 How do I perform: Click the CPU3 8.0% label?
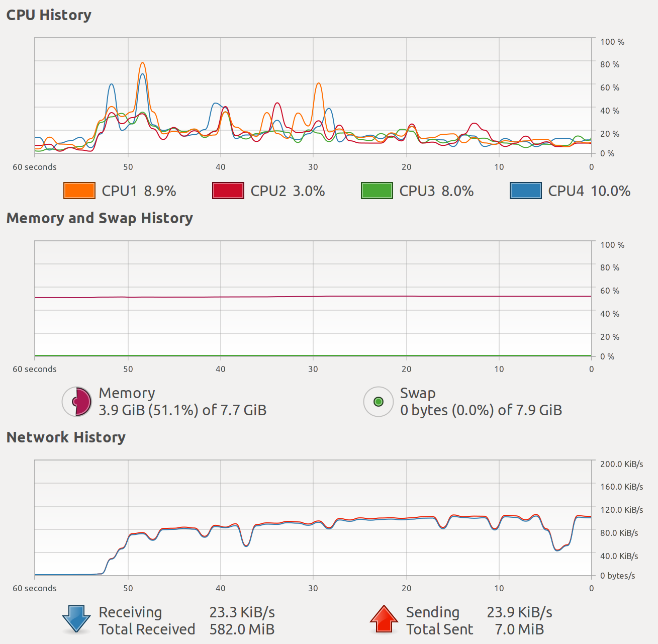coord(436,191)
